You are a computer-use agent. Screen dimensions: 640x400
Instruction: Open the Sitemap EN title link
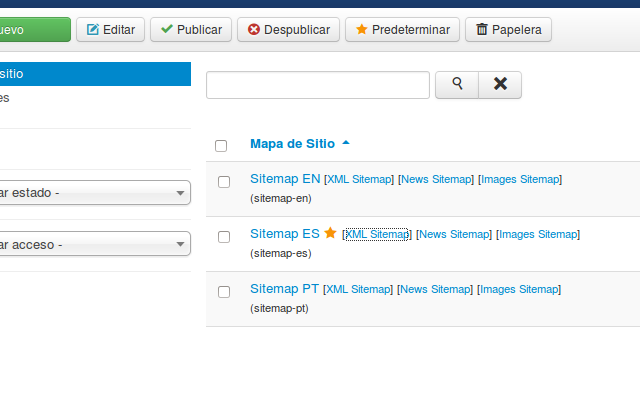click(285, 179)
